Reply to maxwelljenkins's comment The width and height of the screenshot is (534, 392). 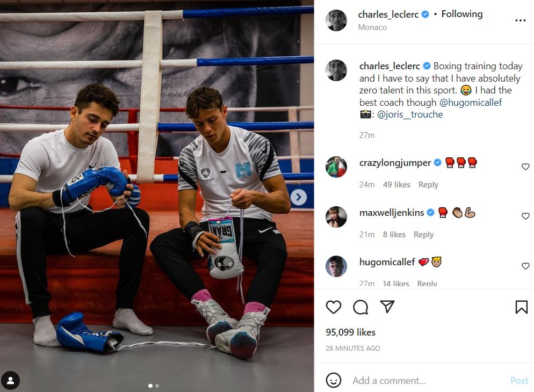pyautogui.click(x=424, y=235)
